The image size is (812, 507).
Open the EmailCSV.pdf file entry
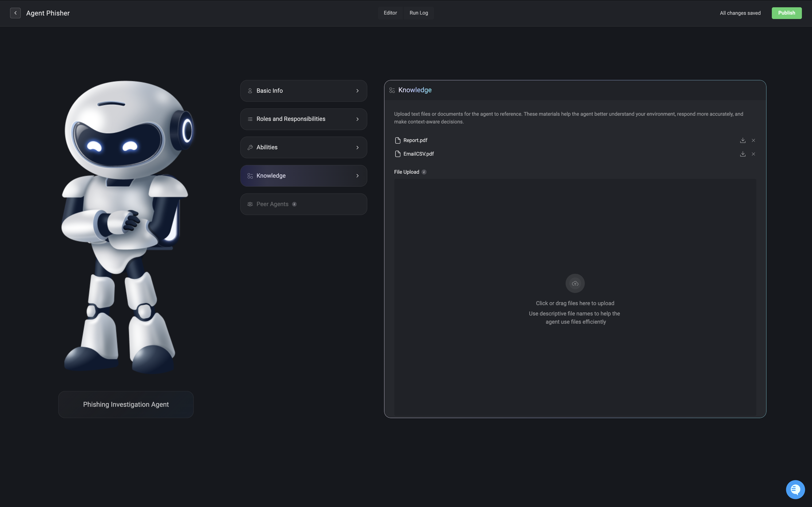click(418, 154)
